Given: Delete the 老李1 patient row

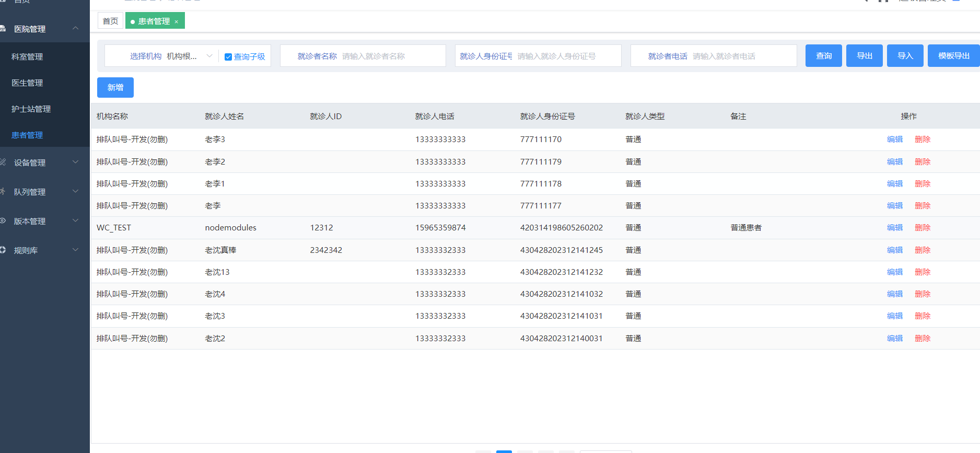Looking at the screenshot, I should [x=923, y=184].
